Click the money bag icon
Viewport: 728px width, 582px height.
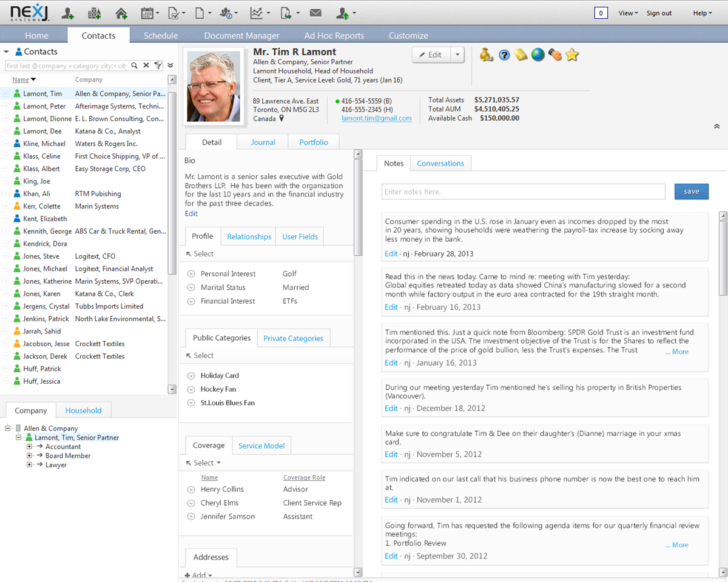click(487, 55)
